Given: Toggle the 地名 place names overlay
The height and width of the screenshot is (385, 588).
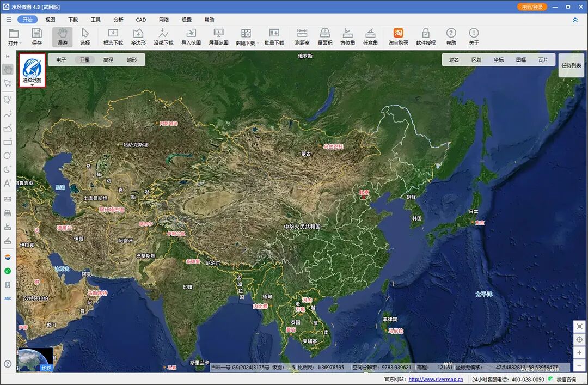Looking at the screenshot, I should click(454, 60).
